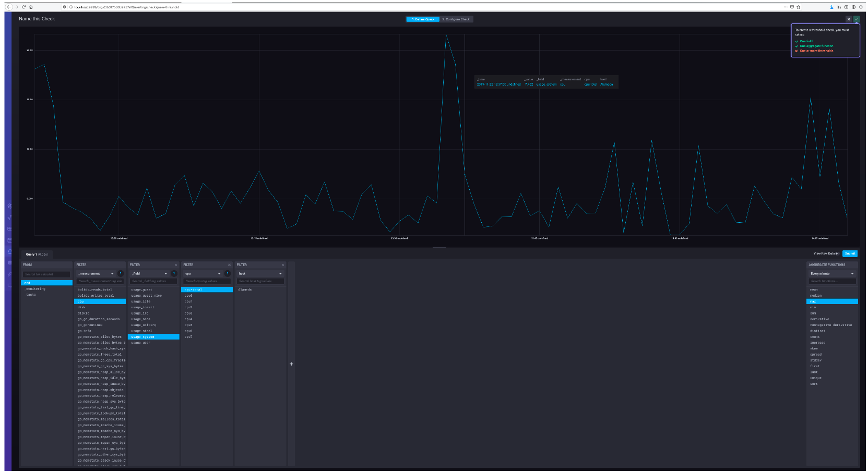Select the stddev aggregate function

[x=832, y=360]
